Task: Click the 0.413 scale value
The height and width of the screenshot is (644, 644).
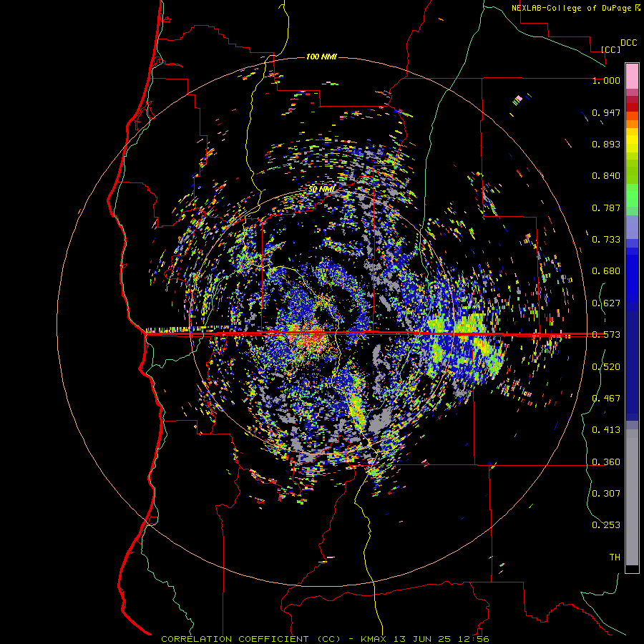Action: tap(606, 430)
